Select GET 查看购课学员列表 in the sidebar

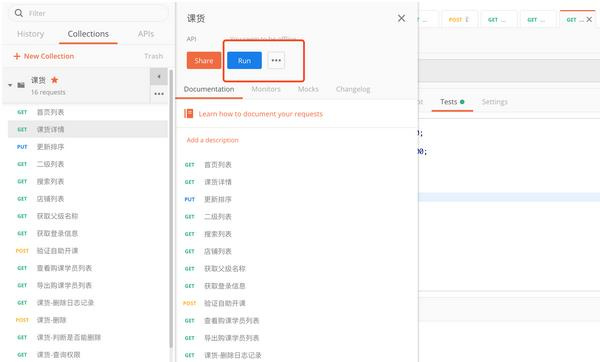click(x=88, y=268)
